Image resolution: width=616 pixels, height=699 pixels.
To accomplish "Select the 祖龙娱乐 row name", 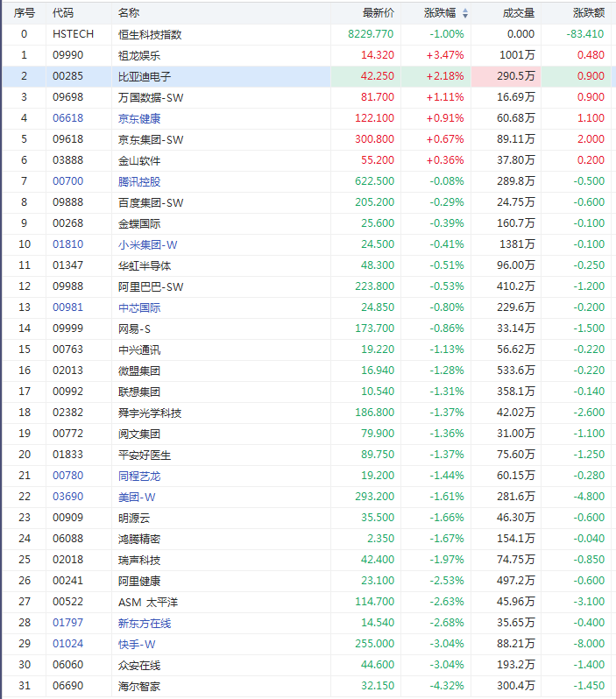I will 139,55.
